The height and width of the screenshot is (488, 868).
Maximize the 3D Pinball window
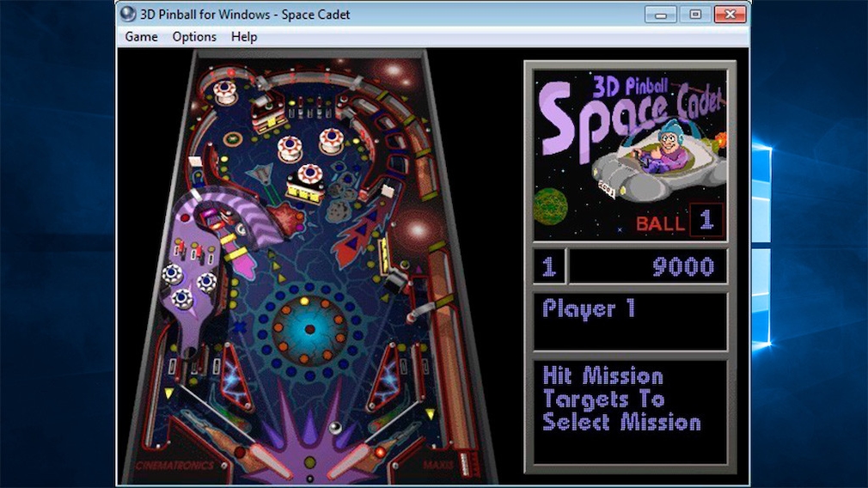pyautogui.click(x=695, y=15)
